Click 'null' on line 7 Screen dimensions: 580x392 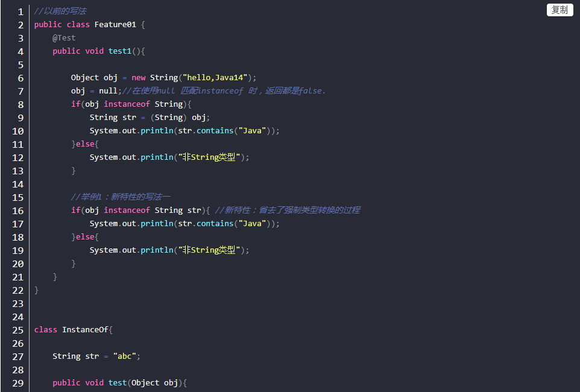(x=108, y=91)
